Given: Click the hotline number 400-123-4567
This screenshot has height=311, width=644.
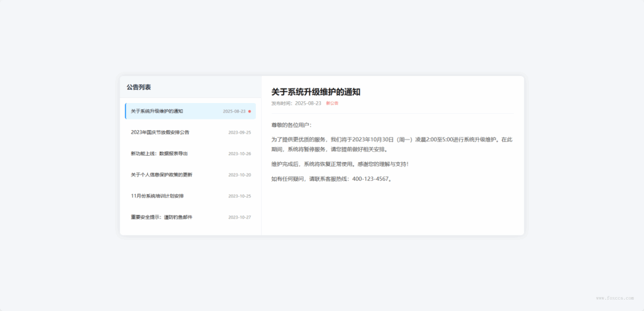Looking at the screenshot, I should [x=371, y=179].
